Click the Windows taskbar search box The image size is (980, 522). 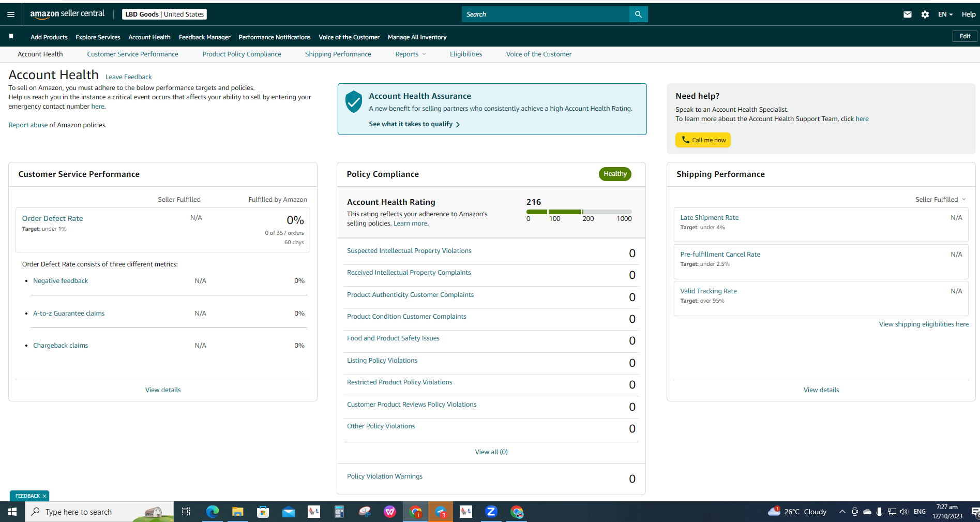pyautogui.click(x=99, y=512)
